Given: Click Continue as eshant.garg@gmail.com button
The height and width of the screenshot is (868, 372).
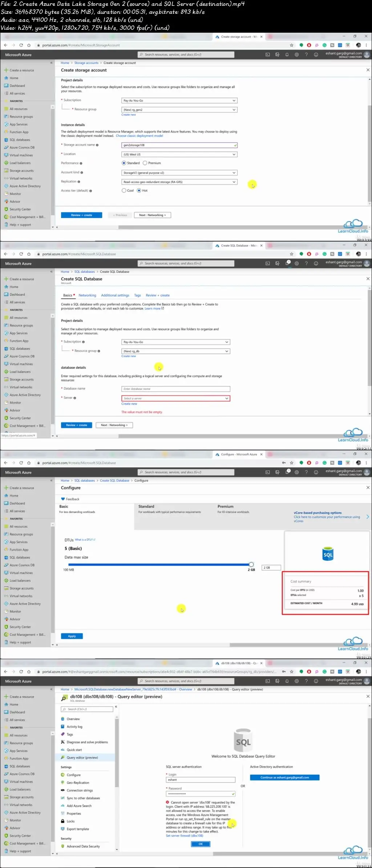Looking at the screenshot, I should (285, 778).
